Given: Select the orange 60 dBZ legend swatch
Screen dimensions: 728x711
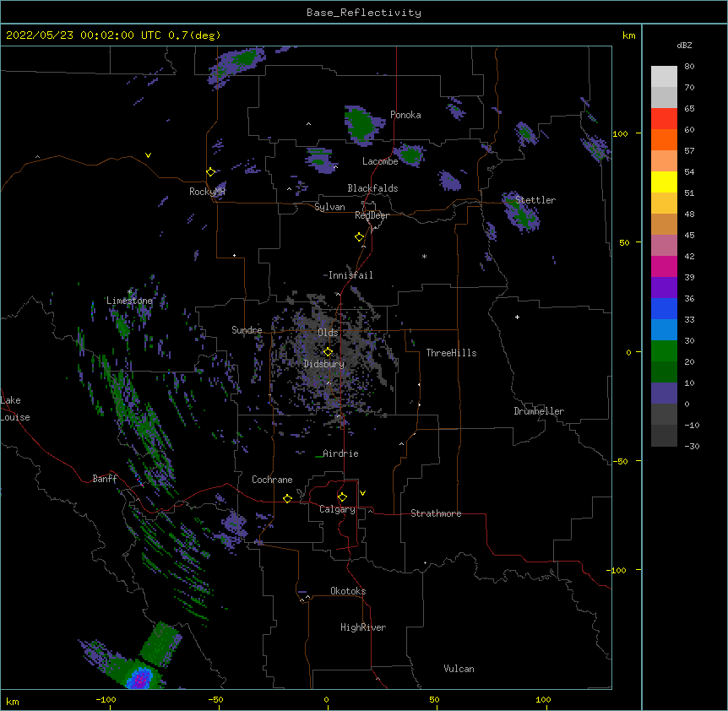Looking at the screenshot, I should 664,139.
